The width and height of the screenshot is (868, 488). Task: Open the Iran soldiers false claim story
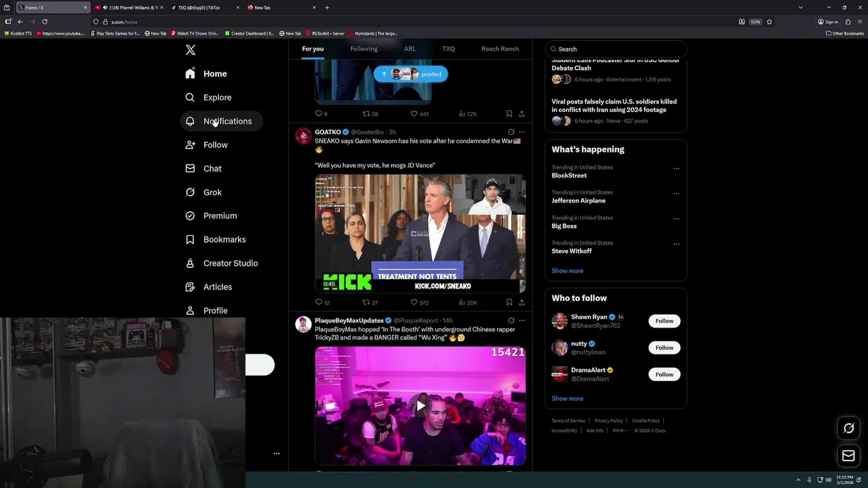(x=614, y=106)
